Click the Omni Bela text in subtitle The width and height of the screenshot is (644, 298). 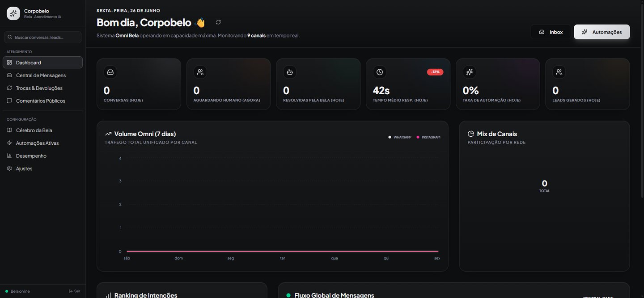click(x=127, y=35)
